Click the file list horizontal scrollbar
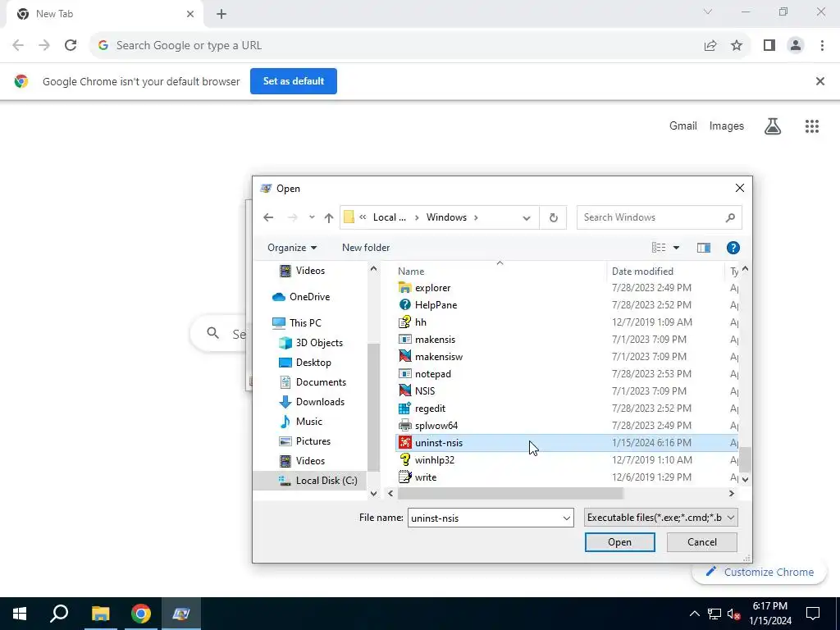Screen dimensions: 840x630 tap(510, 493)
